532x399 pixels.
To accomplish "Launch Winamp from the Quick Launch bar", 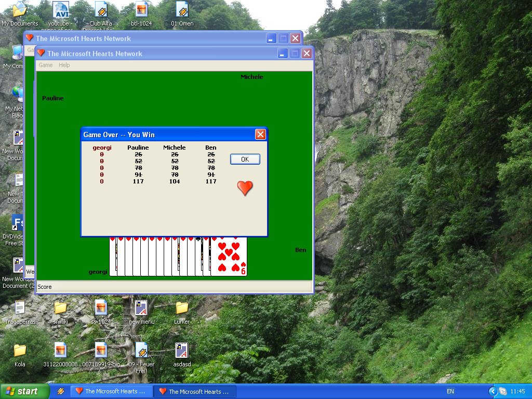I will tap(61, 391).
